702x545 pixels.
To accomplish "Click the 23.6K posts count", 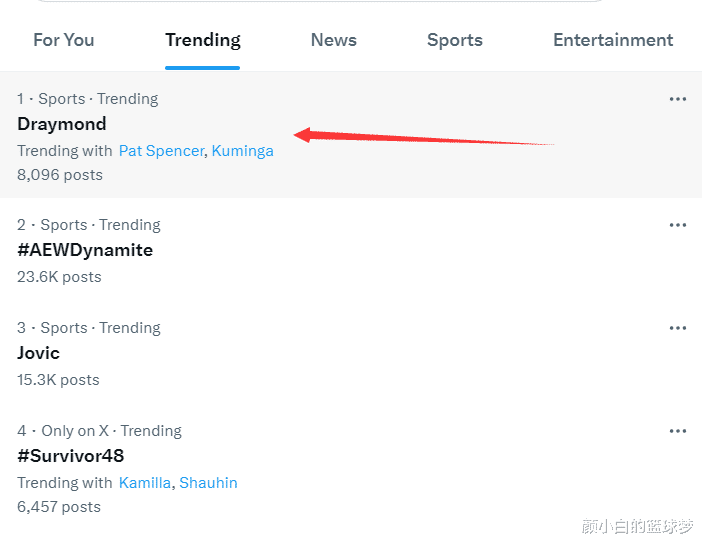I will tap(59, 277).
